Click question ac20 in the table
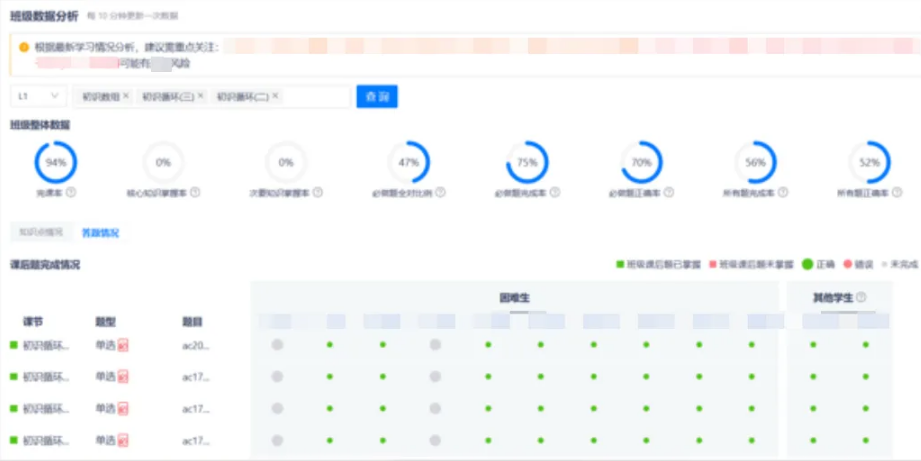 pos(193,345)
